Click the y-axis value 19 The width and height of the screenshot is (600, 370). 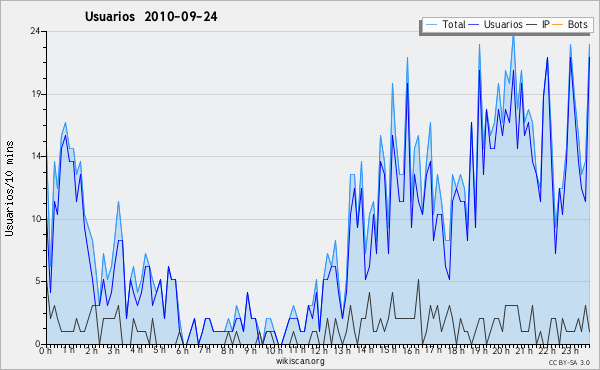[x=35, y=94]
